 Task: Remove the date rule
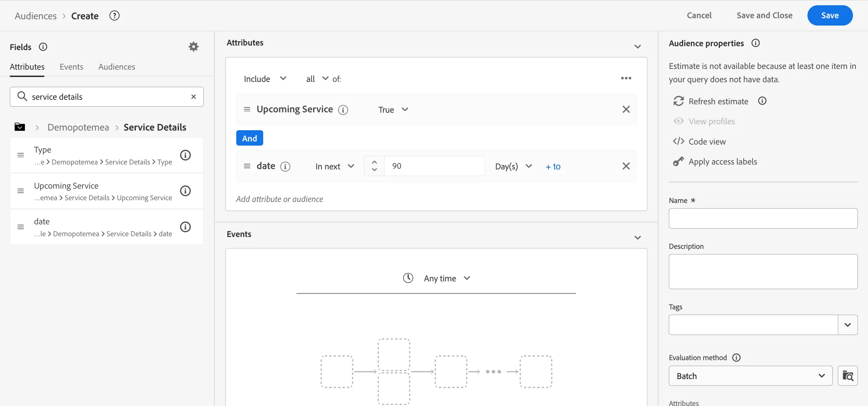(x=626, y=166)
